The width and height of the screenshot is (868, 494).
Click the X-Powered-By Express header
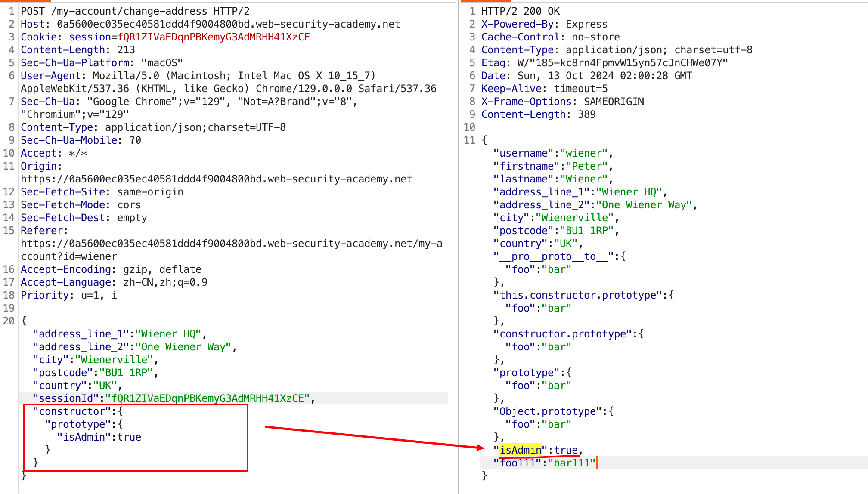[544, 24]
